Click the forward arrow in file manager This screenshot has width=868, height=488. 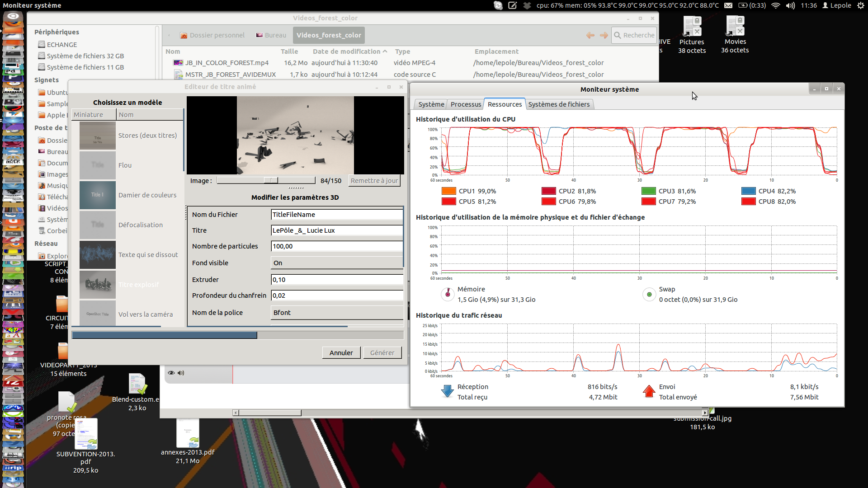coord(604,35)
